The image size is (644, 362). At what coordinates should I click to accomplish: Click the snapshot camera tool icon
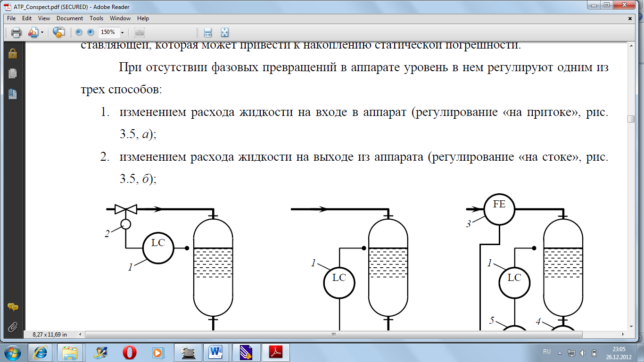click(x=140, y=33)
